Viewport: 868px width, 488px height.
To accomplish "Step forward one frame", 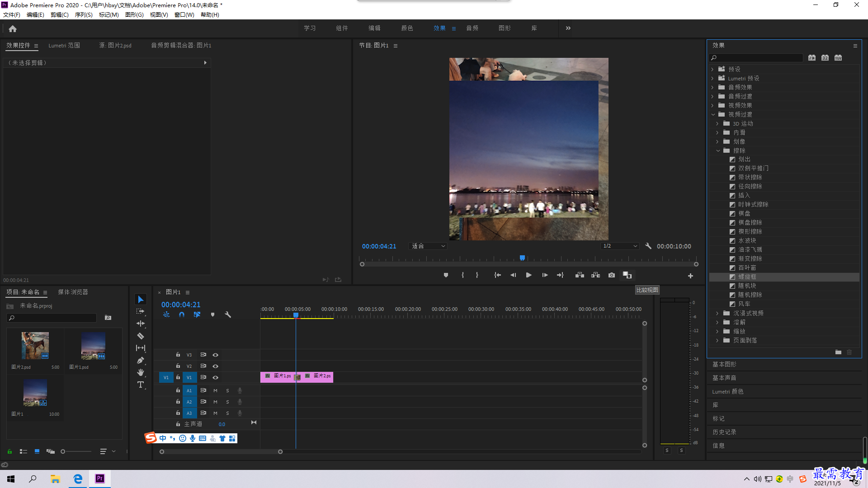I will point(545,275).
